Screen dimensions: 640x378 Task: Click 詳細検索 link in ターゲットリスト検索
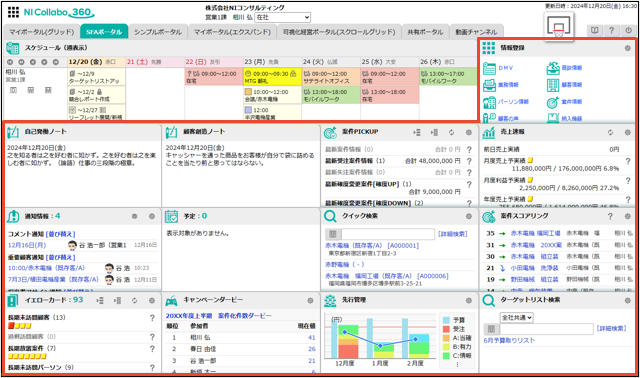[x=611, y=328]
